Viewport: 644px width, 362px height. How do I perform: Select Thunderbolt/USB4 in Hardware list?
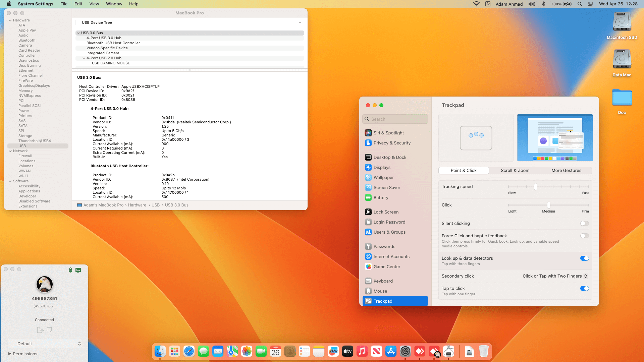(35, 141)
